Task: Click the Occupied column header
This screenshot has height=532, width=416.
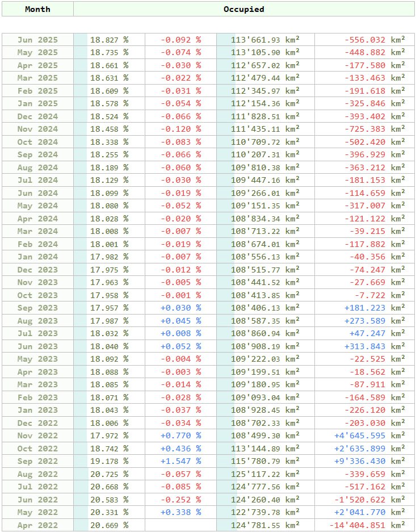Action: pyautogui.click(x=244, y=9)
